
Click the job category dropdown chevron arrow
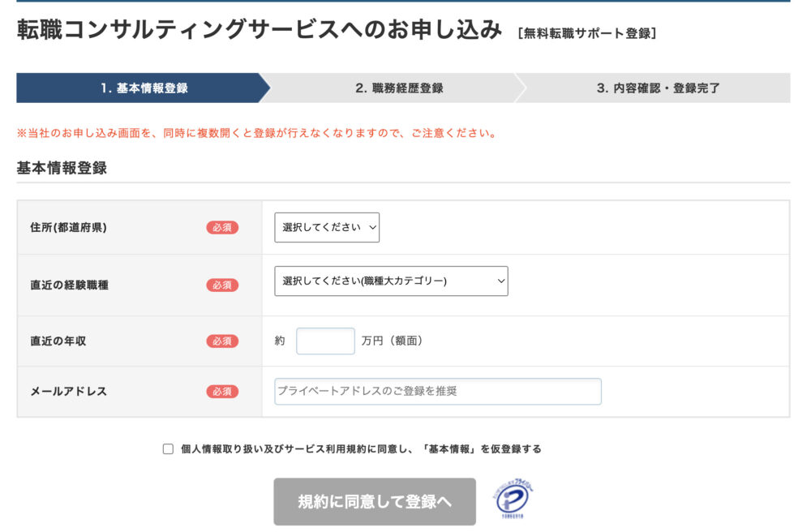tap(500, 281)
